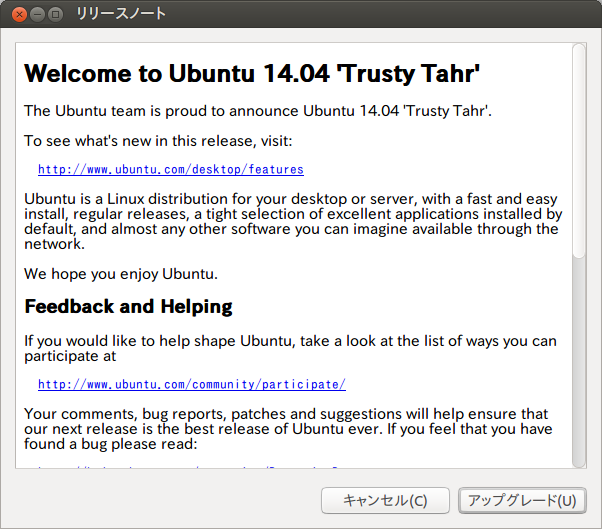602x529 pixels.
Task: Close the リリースノート window
Action: coord(19,15)
